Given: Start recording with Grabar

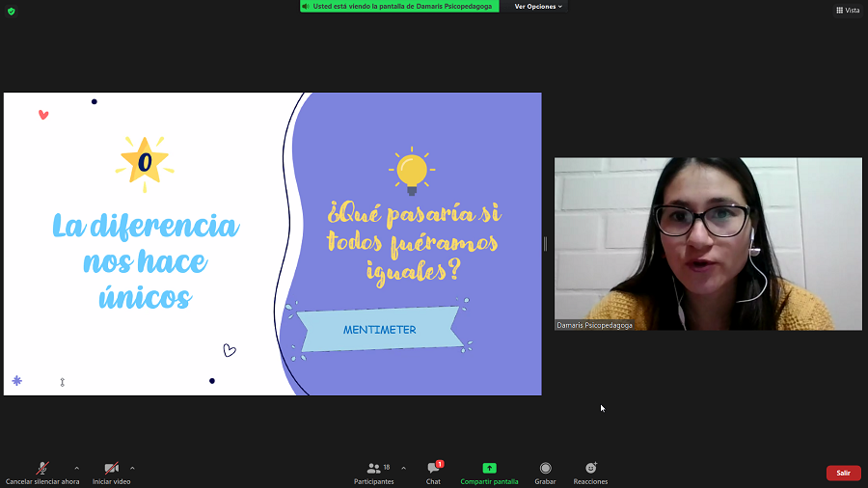Looking at the screenshot, I should (545, 474).
